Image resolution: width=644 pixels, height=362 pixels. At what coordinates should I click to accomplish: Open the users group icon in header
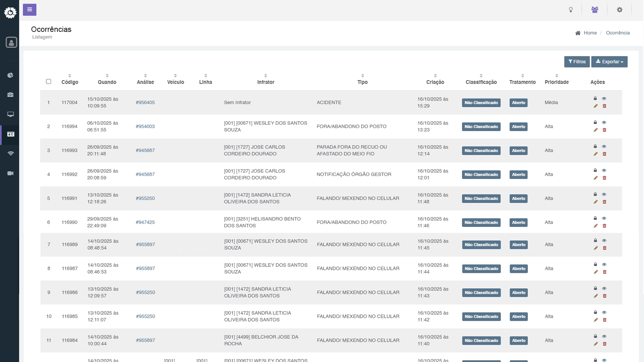[595, 10]
